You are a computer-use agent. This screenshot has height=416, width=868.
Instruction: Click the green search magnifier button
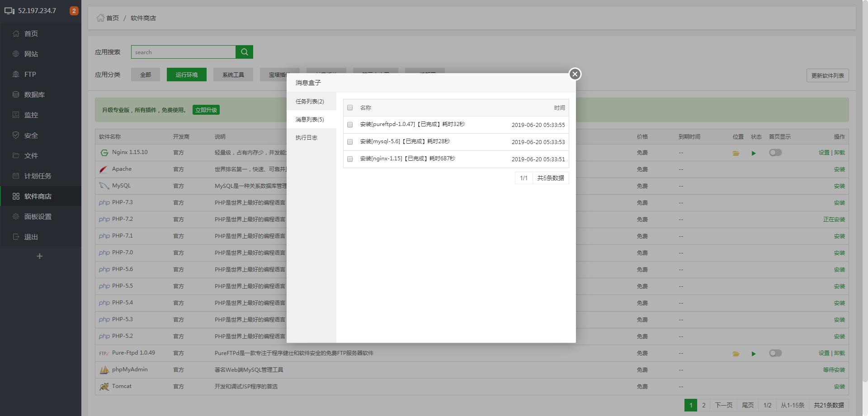(244, 52)
